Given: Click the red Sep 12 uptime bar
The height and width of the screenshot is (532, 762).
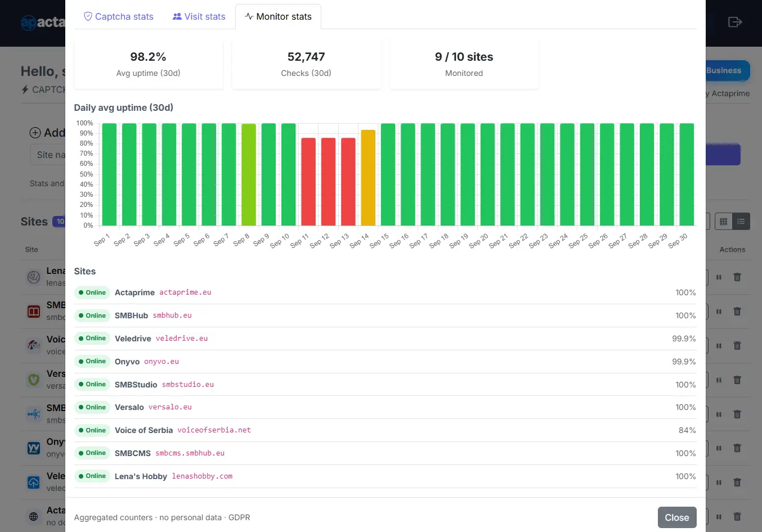Looking at the screenshot, I should tap(328, 182).
